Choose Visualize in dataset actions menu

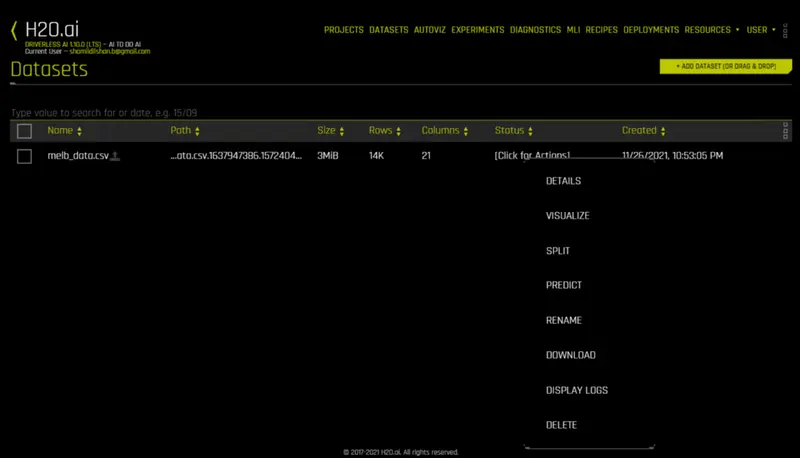pyautogui.click(x=567, y=216)
